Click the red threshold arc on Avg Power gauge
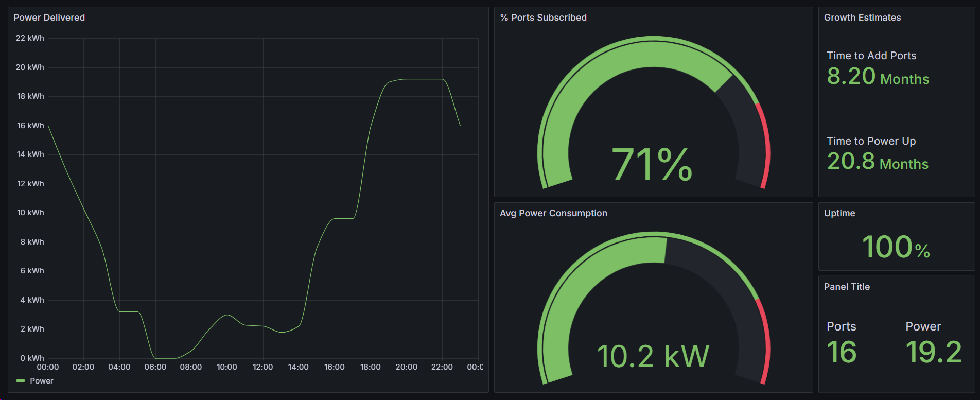The image size is (980, 400). click(x=767, y=340)
